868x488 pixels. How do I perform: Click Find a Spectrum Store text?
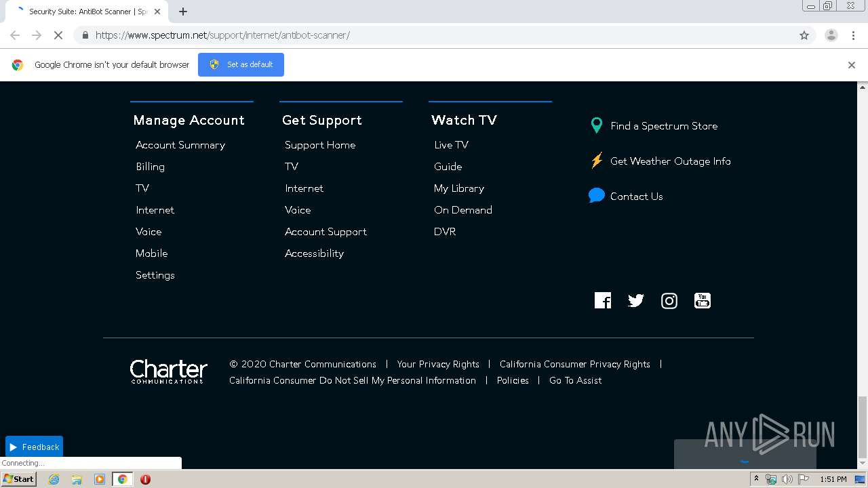click(664, 126)
